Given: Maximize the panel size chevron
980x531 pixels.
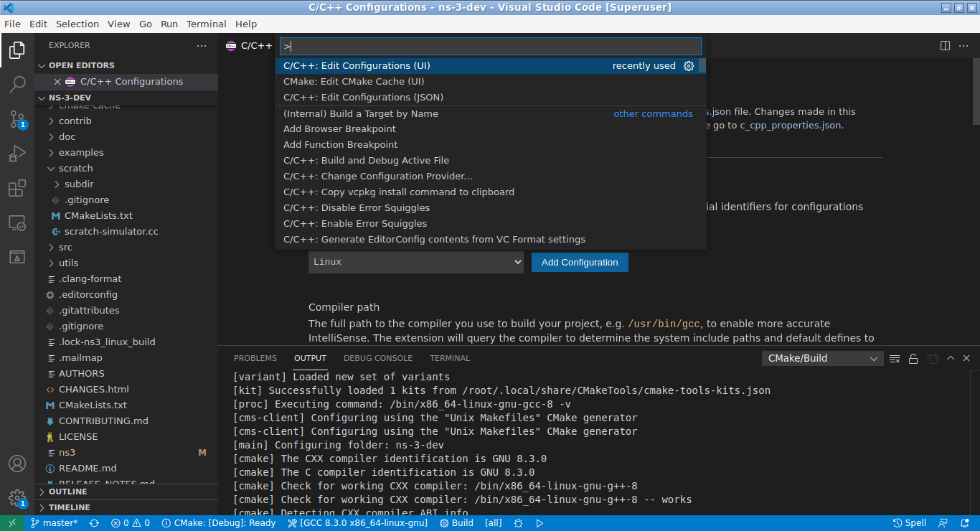Looking at the screenshot, I should point(951,358).
